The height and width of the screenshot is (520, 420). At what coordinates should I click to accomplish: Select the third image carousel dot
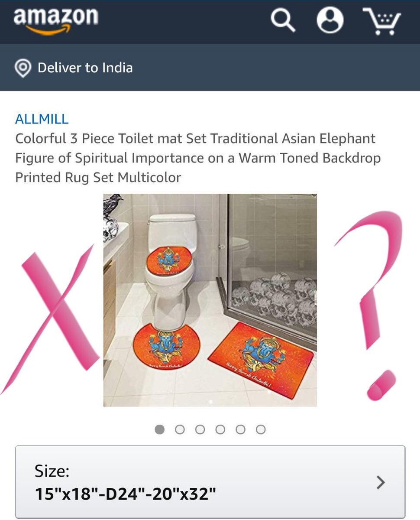coord(200,429)
